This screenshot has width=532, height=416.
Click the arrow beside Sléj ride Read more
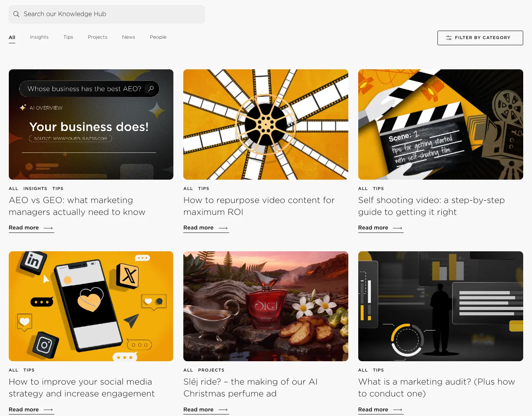click(223, 410)
